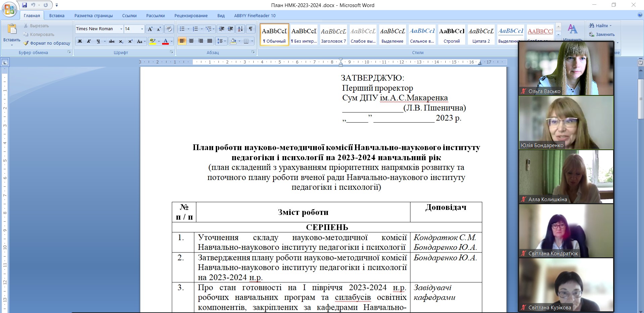Click the view ruler icon above scrollbar
Image resolution: width=644 pixels, height=313 pixels.
640,62
